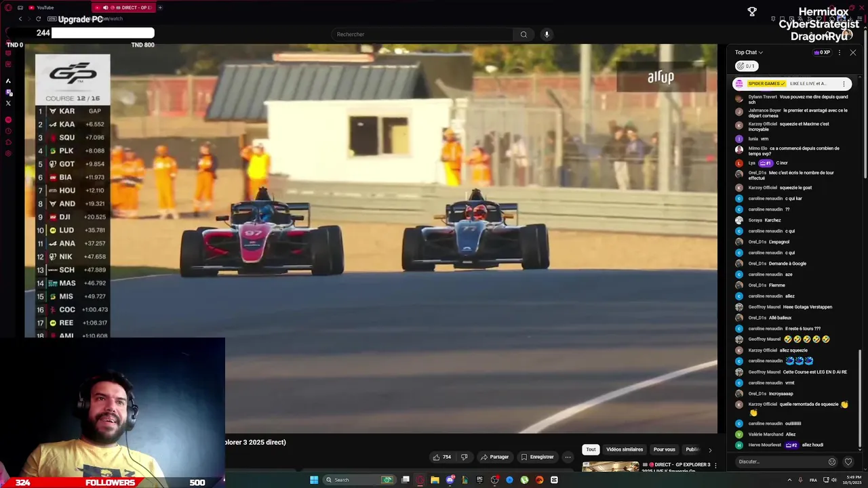This screenshot has height=488, width=868.
Task: Focus the Rechercher search field
Action: [x=422, y=34]
